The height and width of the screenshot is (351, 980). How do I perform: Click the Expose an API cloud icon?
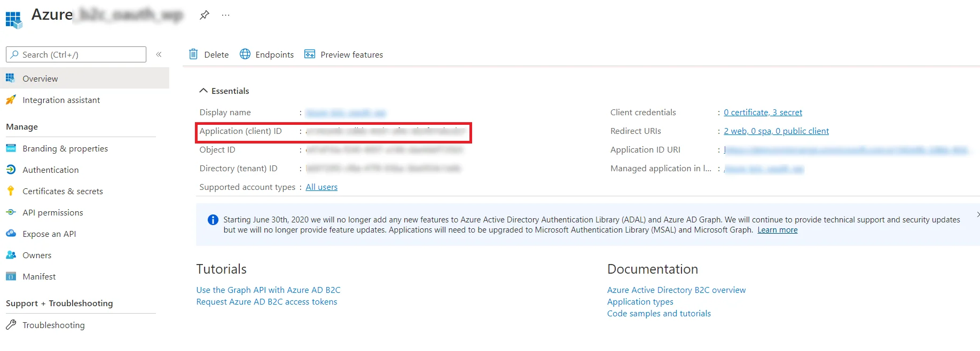click(x=11, y=233)
